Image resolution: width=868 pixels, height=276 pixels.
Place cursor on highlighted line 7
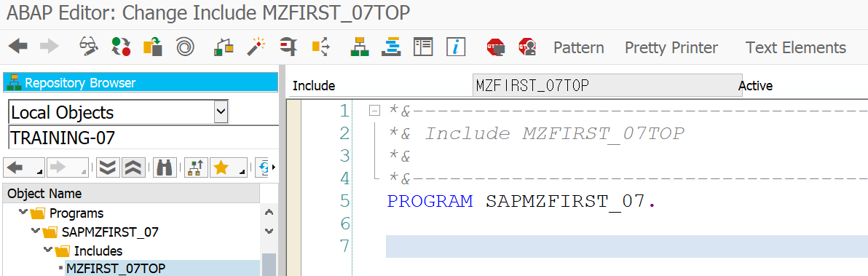[627, 246]
